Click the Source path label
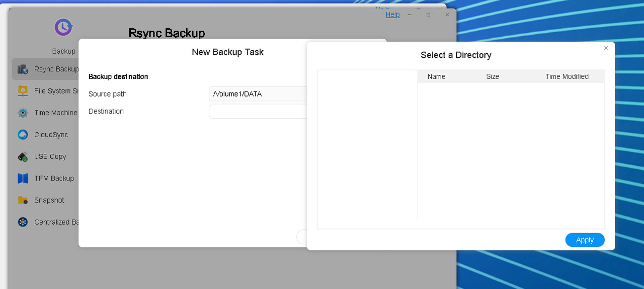Screen dimensions: 644x289 click(108, 94)
